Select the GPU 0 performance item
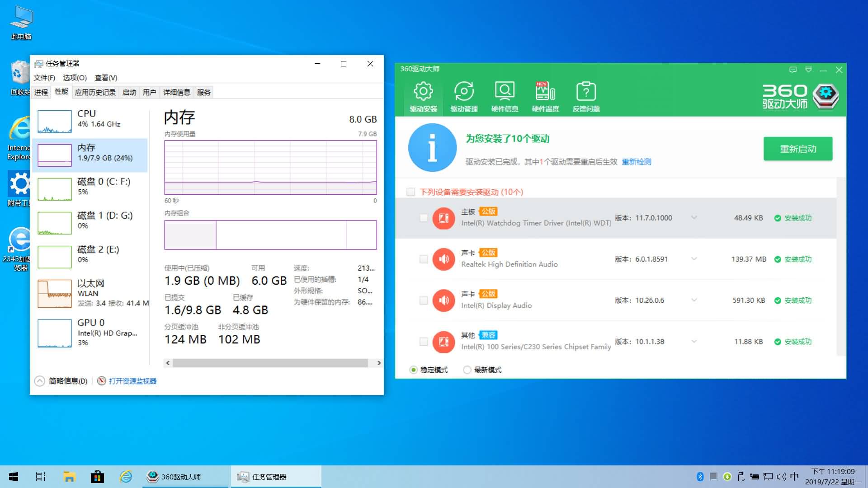This screenshot has height=488, width=868. 90,333
